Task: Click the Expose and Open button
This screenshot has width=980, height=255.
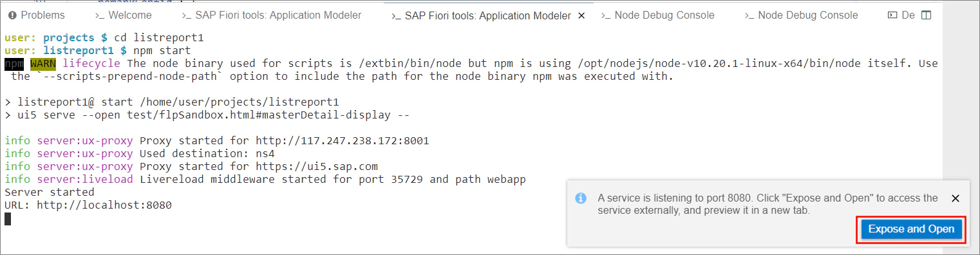Action: [x=911, y=229]
